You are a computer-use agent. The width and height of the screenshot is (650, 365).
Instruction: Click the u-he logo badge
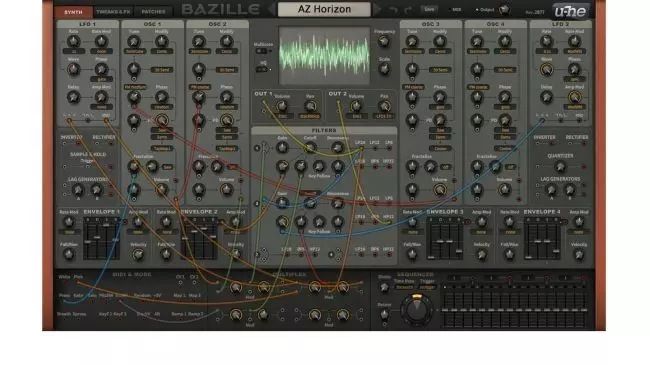click(x=570, y=11)
